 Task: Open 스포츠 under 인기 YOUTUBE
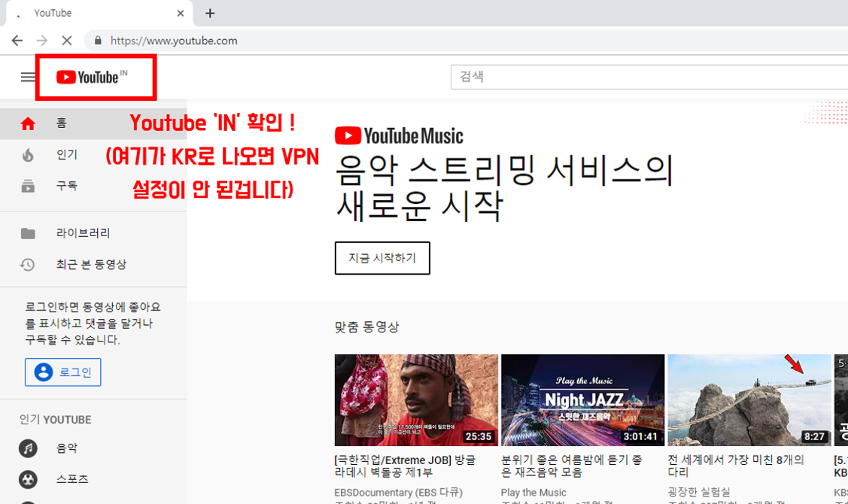72,479
